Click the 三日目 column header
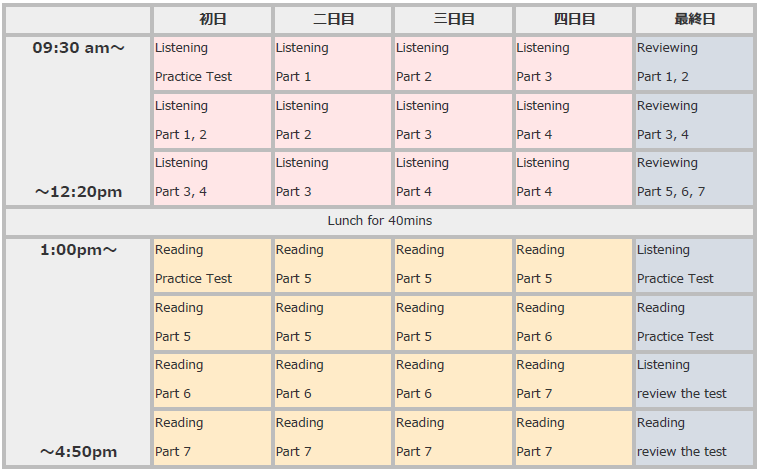The height and width of the screenshot is (472, 760). coord(453,19)
